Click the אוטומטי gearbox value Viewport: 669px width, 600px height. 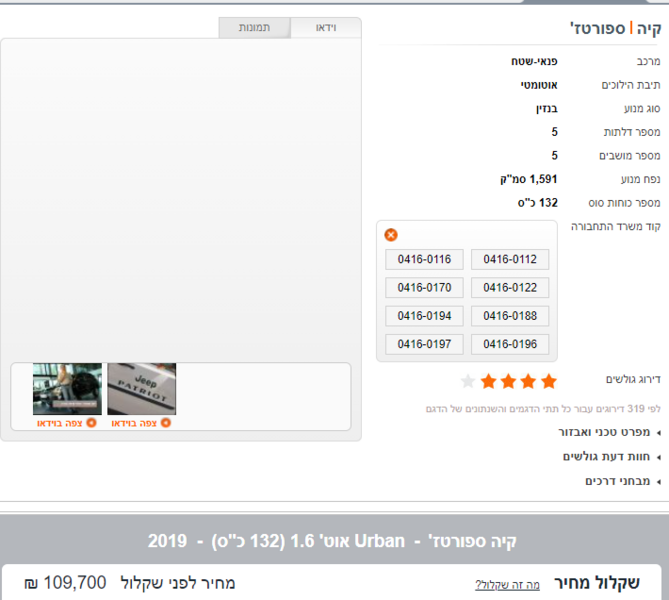pyautogui.click(x=539, y=85)
